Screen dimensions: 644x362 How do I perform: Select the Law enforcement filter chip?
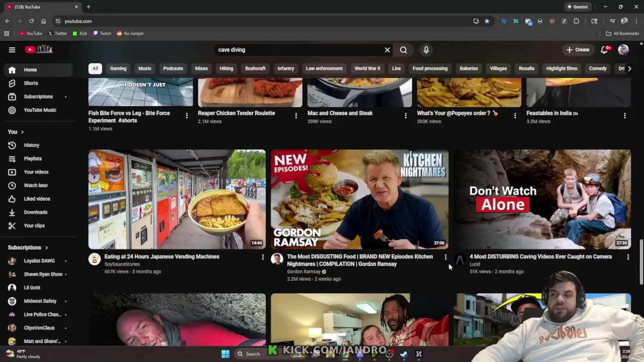324,68
